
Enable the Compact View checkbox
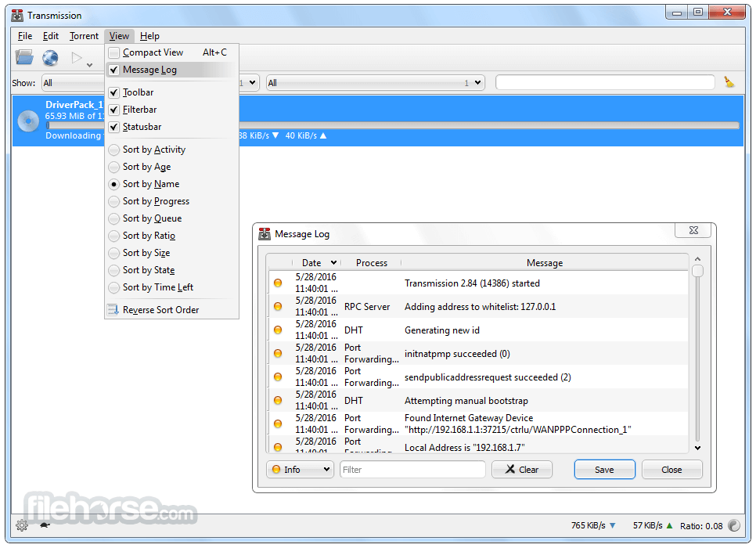(113, 52)
